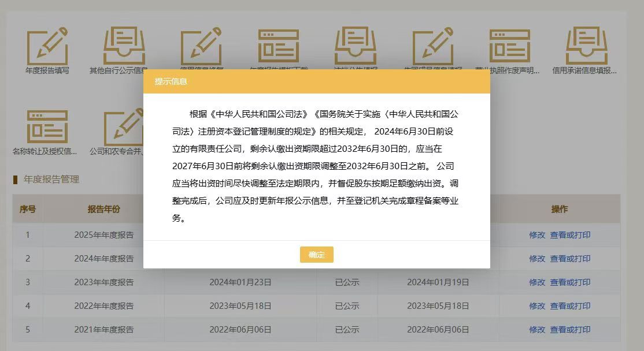Viewport: 644px width, 351px height.
Task: Click 修改 for the 2021年年度报告 row
Action: 537,330
